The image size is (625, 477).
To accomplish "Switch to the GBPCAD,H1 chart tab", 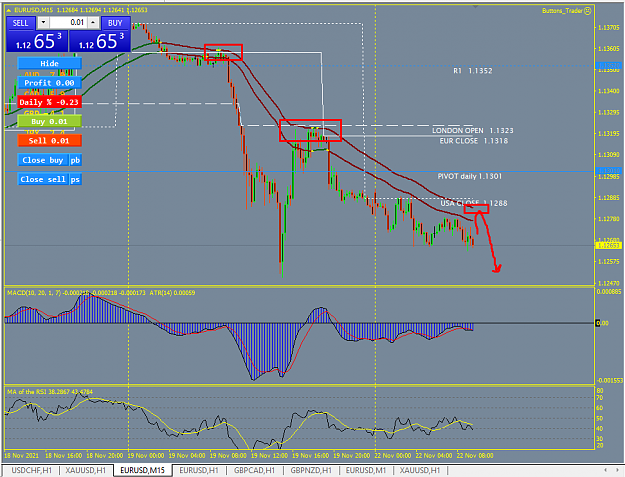I will point(254,470).
